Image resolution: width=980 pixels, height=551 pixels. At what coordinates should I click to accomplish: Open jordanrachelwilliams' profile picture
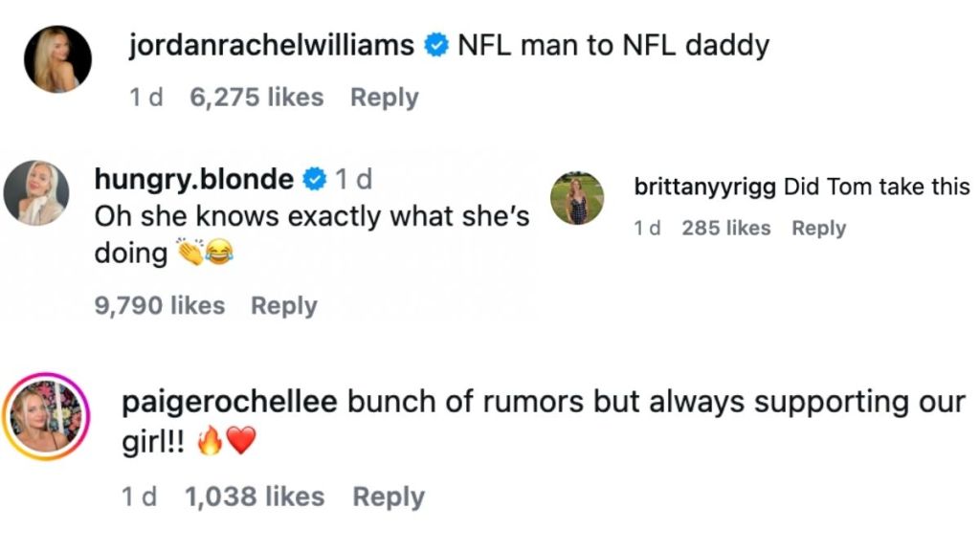[x=57, y=59]
